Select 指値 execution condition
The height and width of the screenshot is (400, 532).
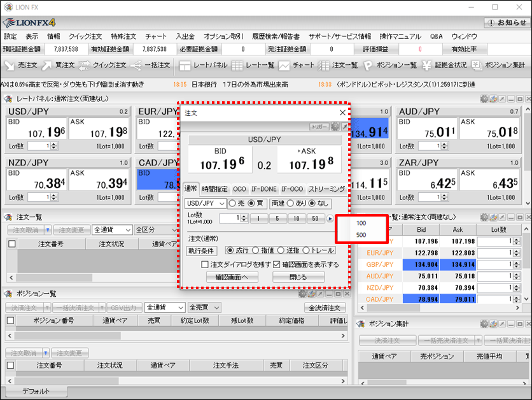(x=255, y=250)
